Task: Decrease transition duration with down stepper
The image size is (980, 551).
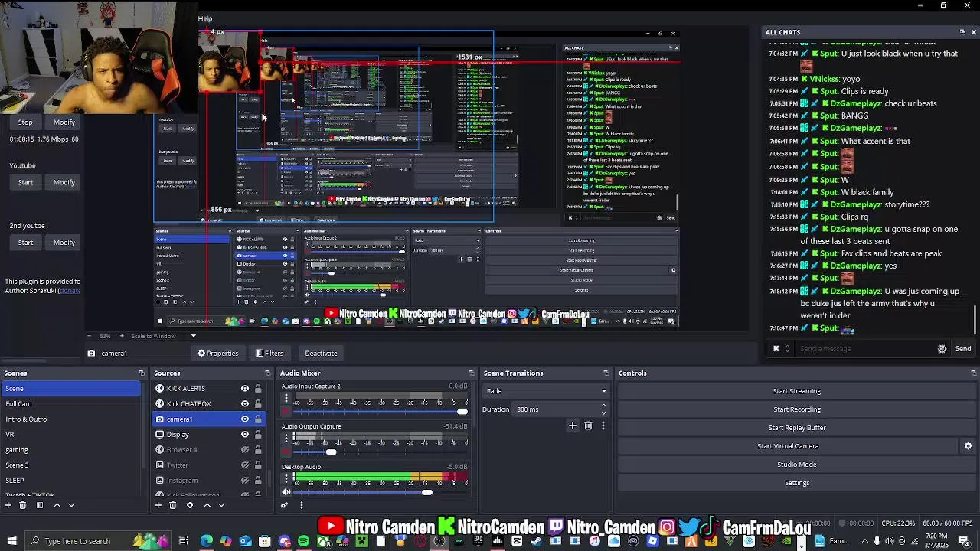Action: click(604, 412)
